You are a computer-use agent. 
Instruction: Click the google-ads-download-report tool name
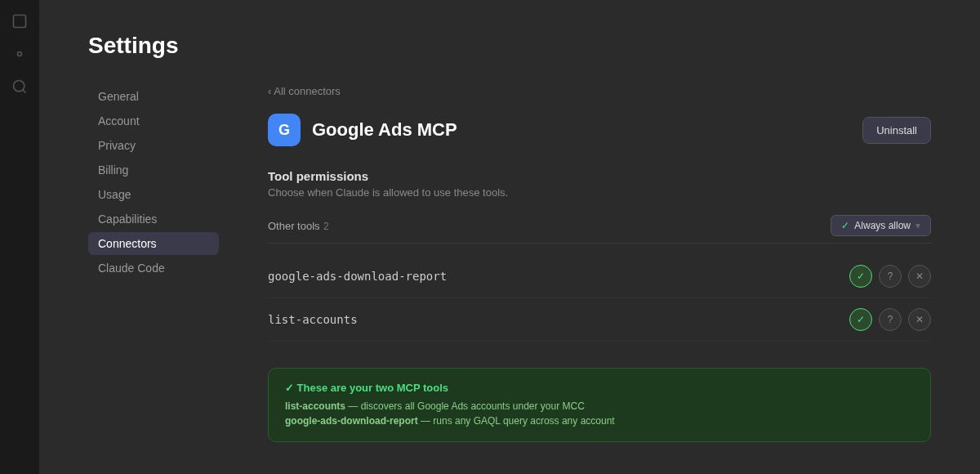[357, 276]
